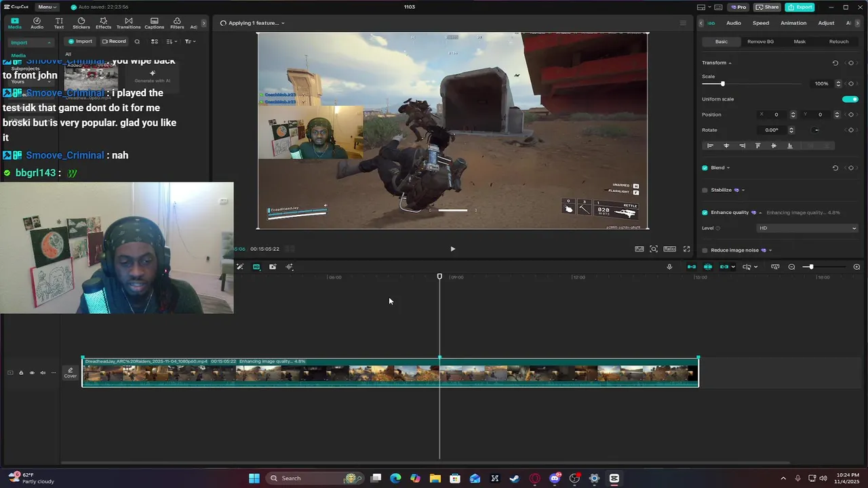This screenshot has width=868, height=488.
Task: Lock the main video track
Action: (20, 373)
